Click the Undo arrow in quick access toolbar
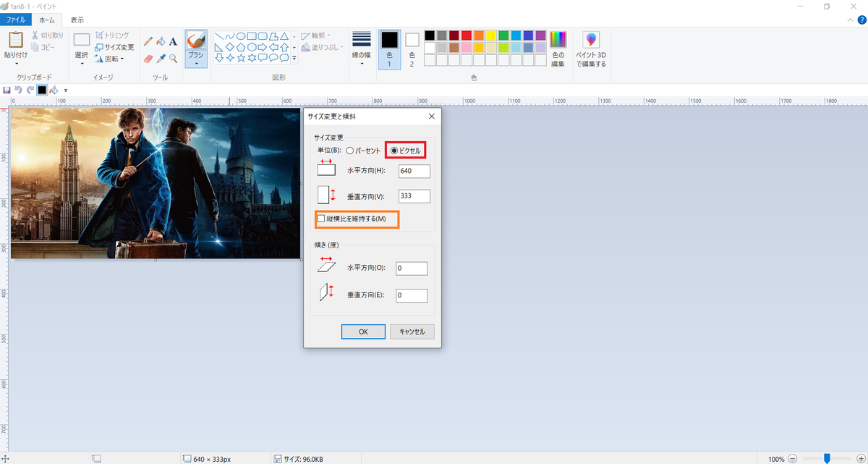This screenshot has width=868, height=464. (x=19, y=90)
